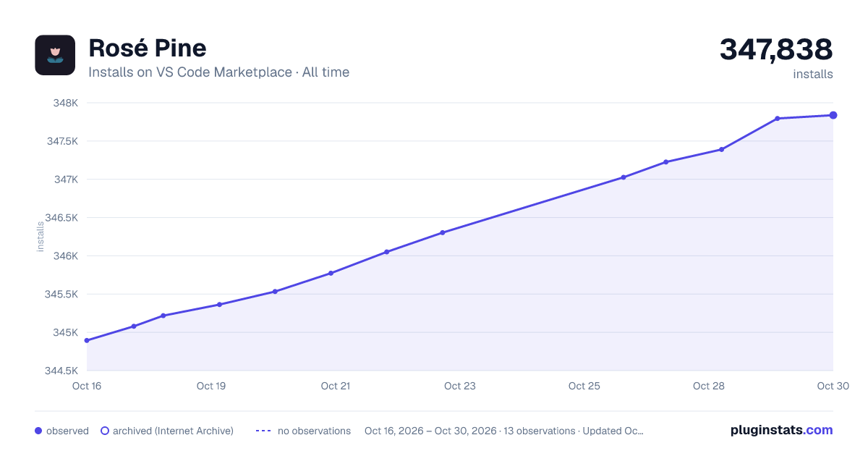The width and height of the screenshot is (868, 456).
Task: Click the 346K y-axis label
Action: coord(65,256)
